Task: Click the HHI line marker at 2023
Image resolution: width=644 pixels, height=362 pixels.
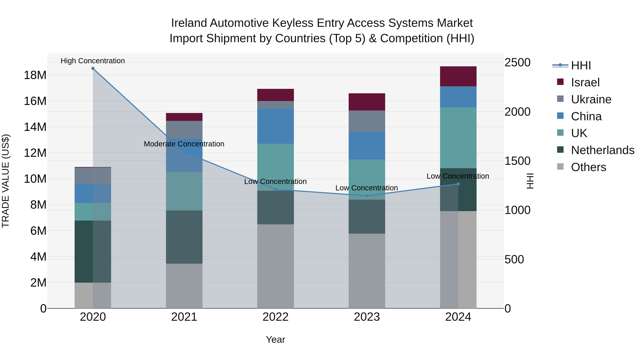Action: point(367,196)
